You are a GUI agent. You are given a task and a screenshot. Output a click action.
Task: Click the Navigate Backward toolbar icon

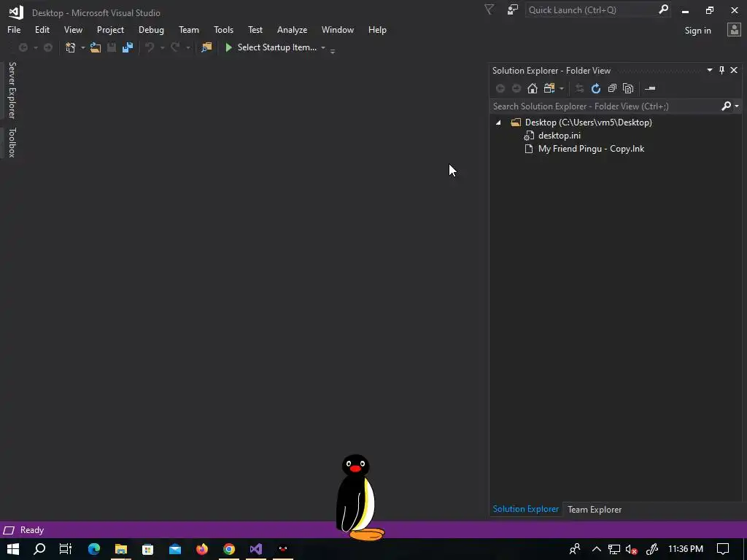pyautogui.click(x=23, y=47)
